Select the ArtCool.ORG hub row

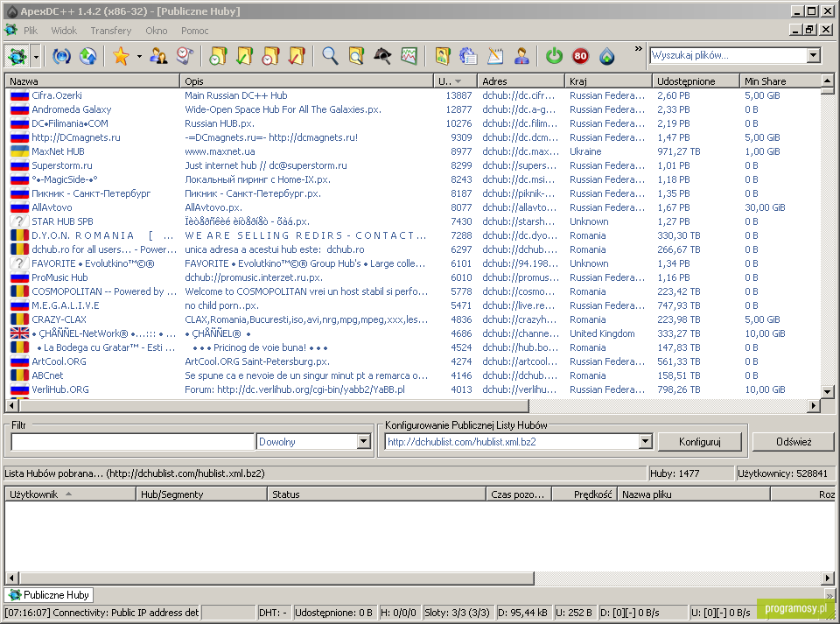(x=412, y=361)
